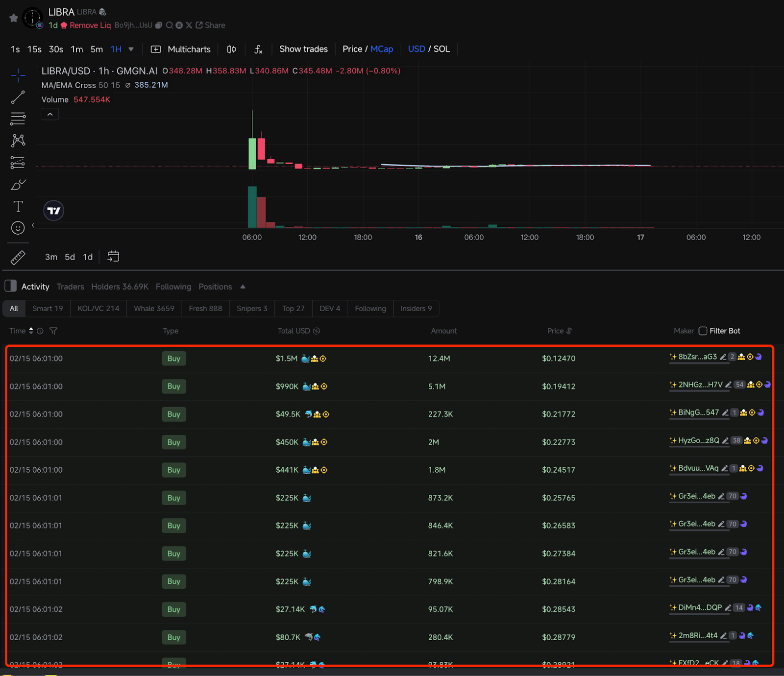
Task: Switch chart display to MCap
Action: (x=382, y=49)
